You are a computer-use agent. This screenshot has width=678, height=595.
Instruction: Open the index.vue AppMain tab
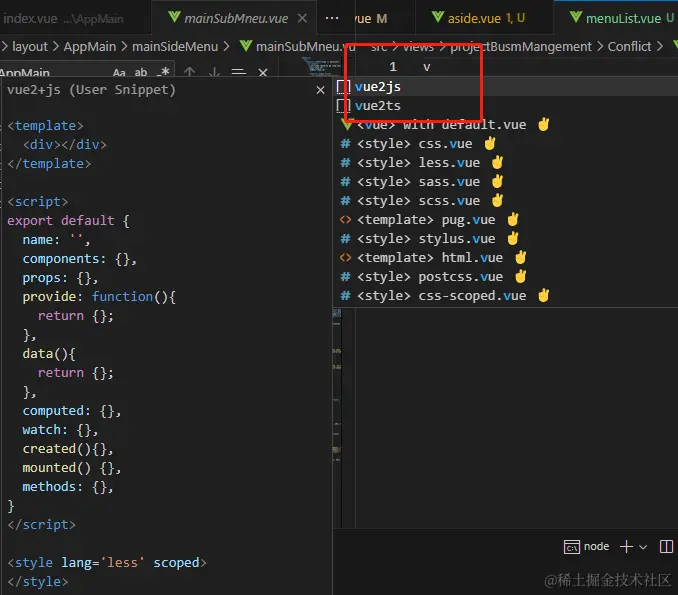(x=63, y=19)
